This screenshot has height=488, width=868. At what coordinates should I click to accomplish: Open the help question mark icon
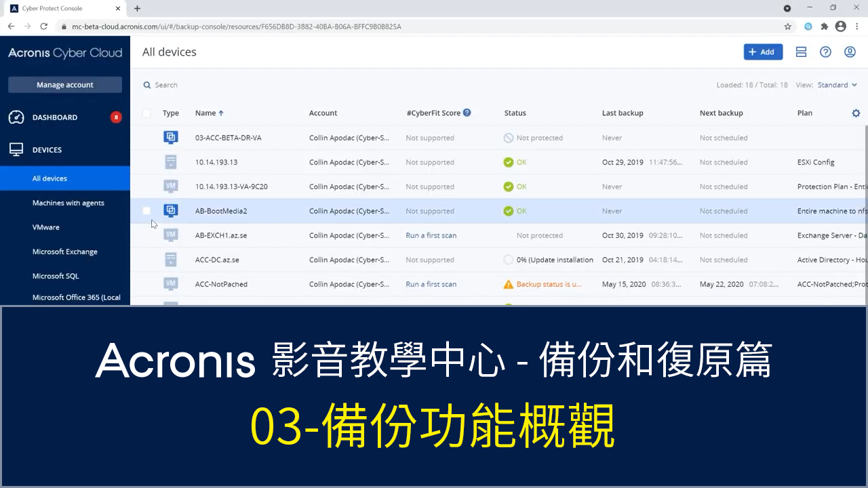coord(825,52)
